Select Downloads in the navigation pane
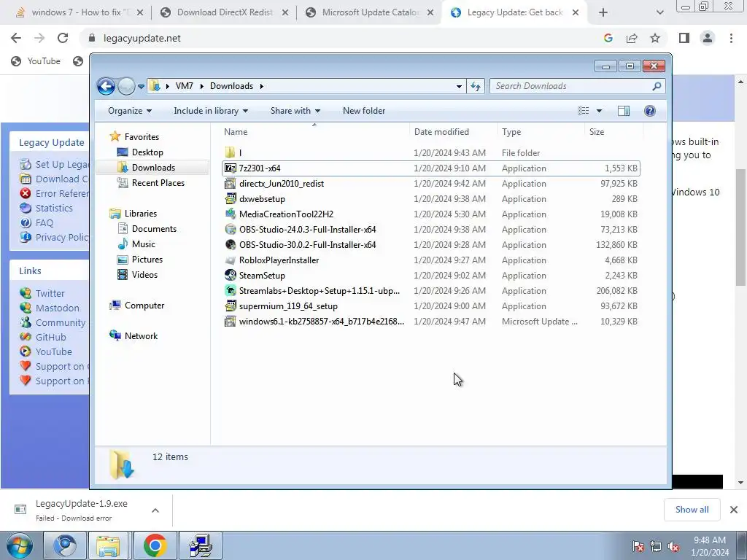The width and height of the screenshot is (747, 560). click(153, 168)
